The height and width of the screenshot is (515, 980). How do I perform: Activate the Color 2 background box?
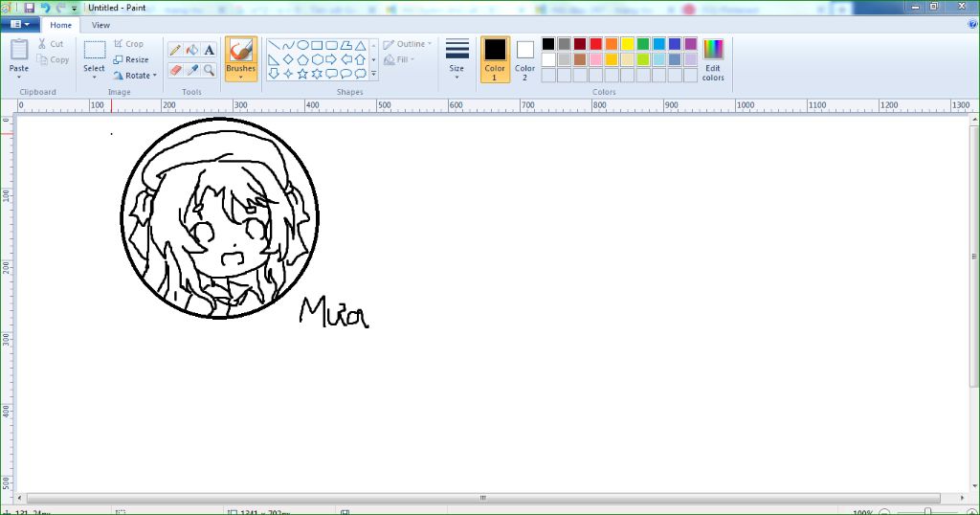[x=524, y=59]
